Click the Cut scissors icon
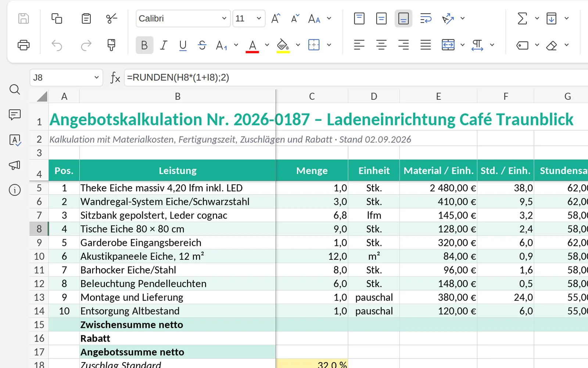Screen dimensions: 588x368 point(112,18)
